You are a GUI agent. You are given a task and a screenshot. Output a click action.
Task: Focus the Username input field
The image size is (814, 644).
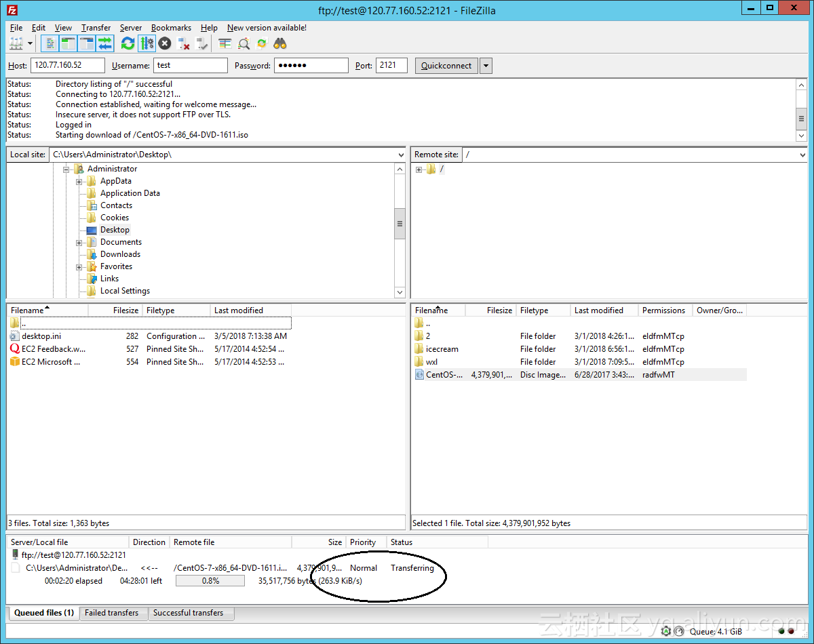(x=191, y=66)
